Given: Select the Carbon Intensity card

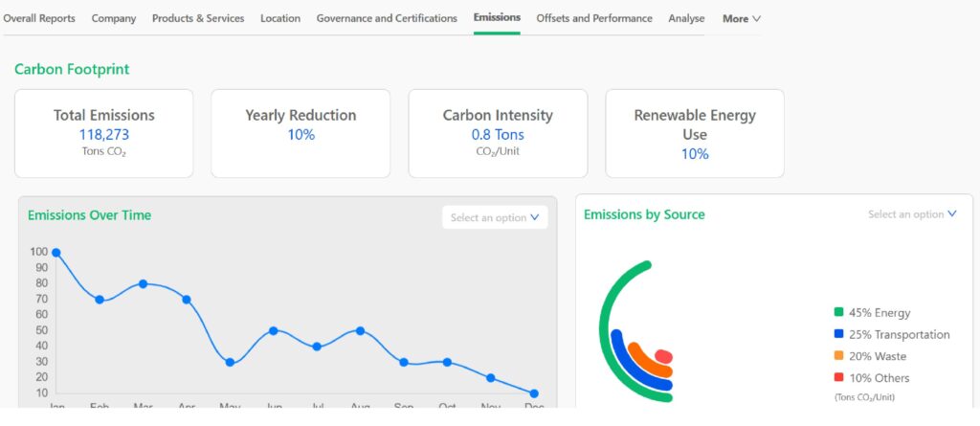Looking at the screenshot, I should (498, 133).
